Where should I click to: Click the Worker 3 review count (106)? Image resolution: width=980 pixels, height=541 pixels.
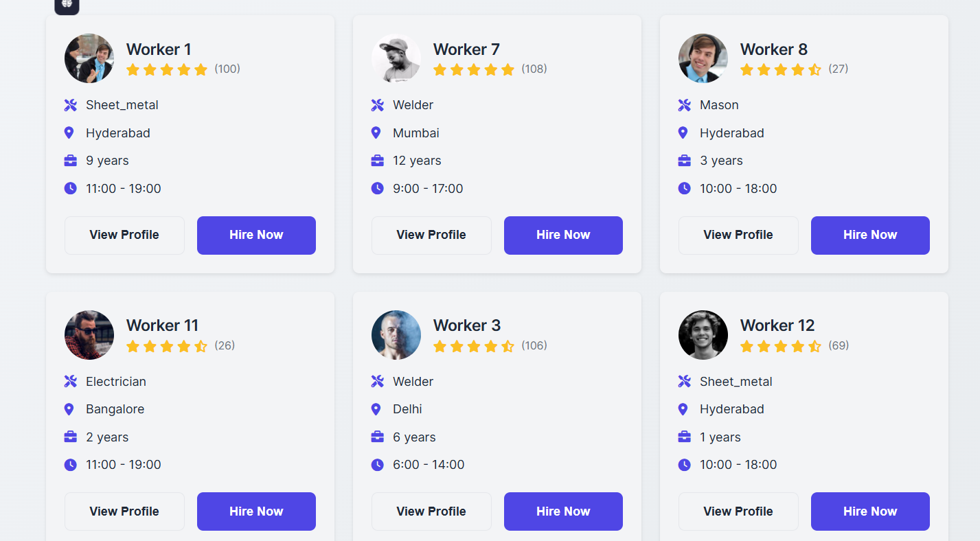click(534, 345)
